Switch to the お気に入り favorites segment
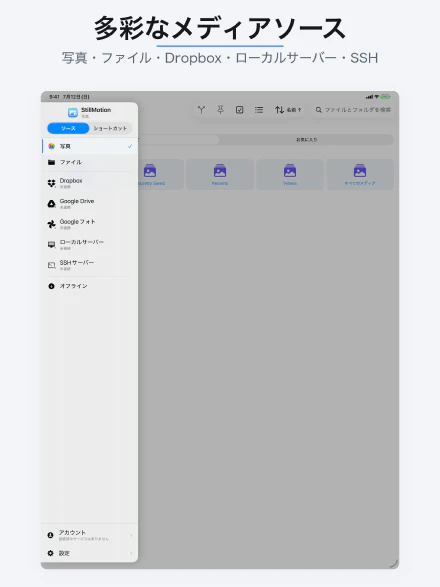440x587 pixels. point(306,140)
